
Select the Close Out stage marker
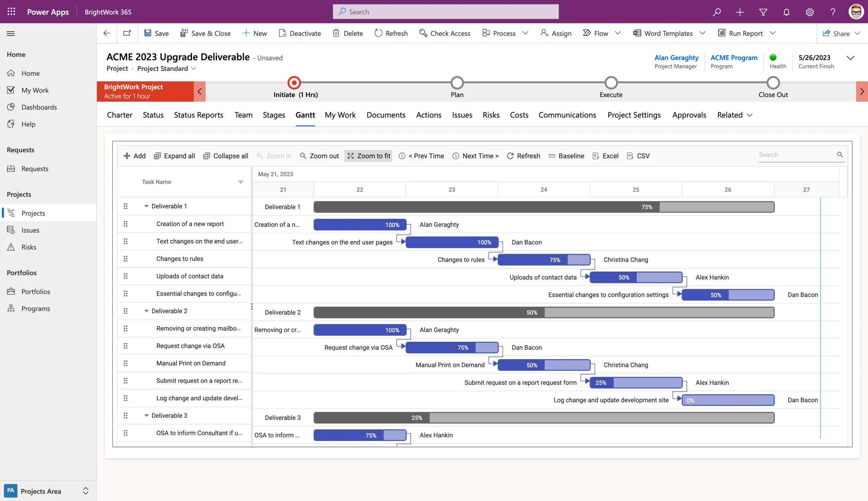[x=772, y=83]
